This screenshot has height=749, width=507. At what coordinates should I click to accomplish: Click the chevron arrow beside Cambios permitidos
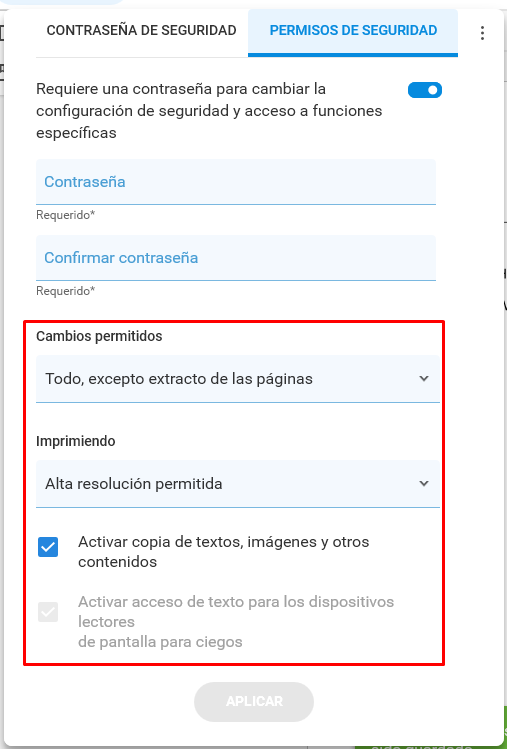click(423, 378)
